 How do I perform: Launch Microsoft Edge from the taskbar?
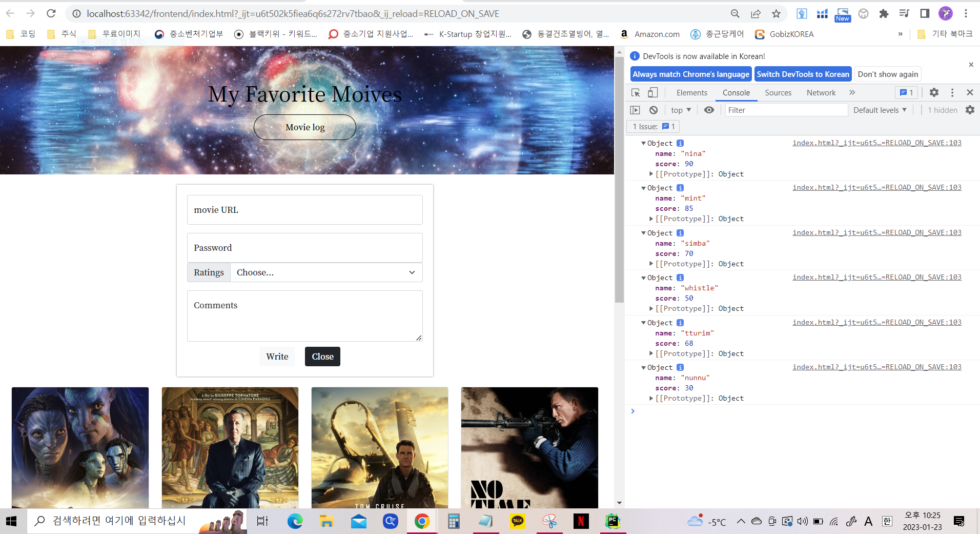(295, 521)
